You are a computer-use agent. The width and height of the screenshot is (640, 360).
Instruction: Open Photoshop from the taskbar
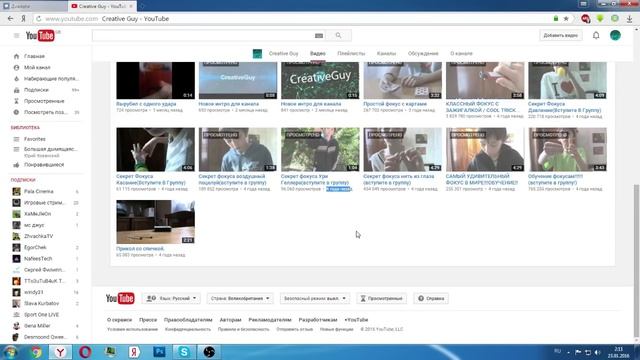[159, 352]
